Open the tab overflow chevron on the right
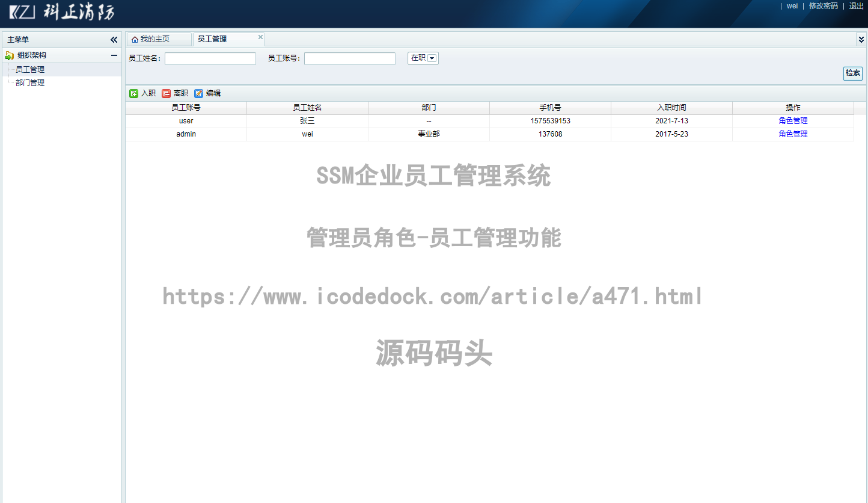This screenshot has height=503, width=868. tap(862, 39)
